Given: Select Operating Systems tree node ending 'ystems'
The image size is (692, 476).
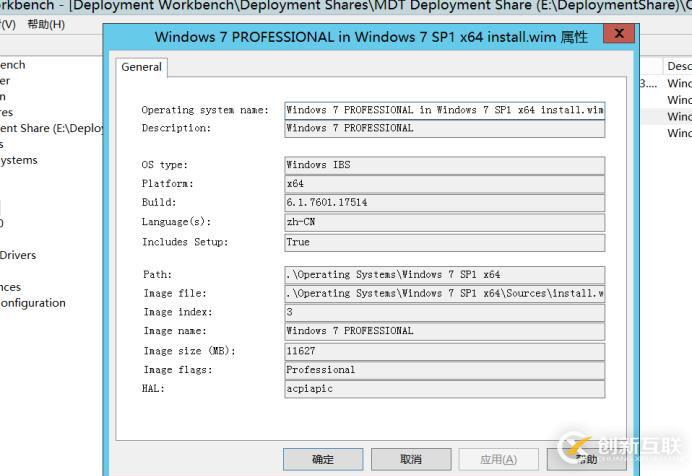Looking at the screenshot, I should pos(19,160).
